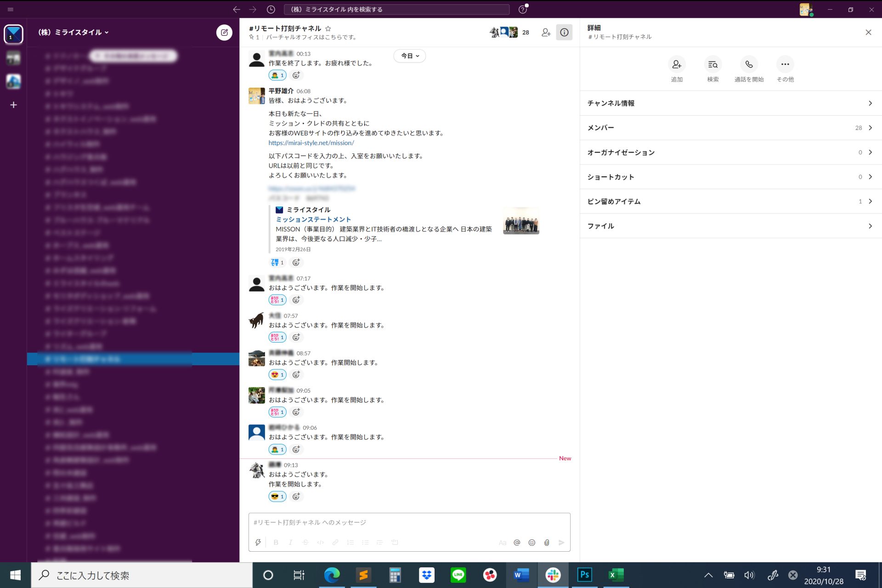Click the add people icon in channel header
Viewport: 882px width, 588px height.
(546, 32)
